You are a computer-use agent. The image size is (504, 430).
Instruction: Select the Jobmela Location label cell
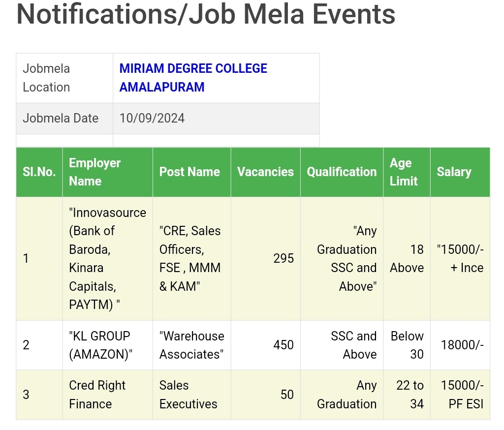[64, 78]
